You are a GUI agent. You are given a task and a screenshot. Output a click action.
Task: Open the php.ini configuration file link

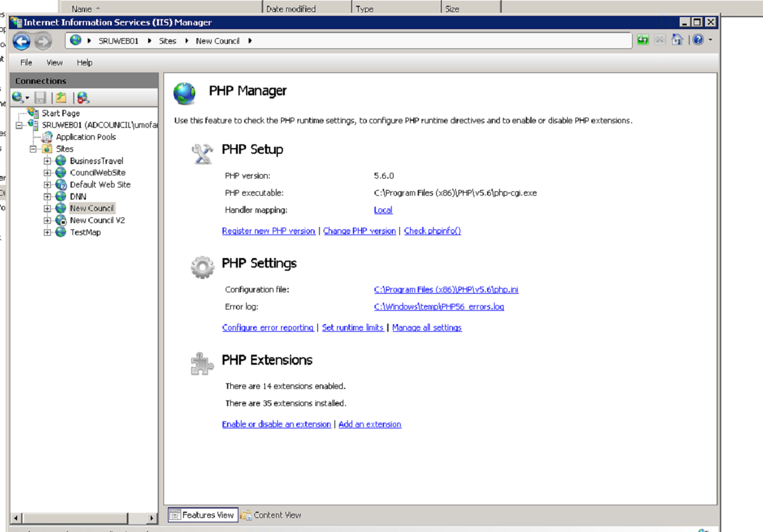[446, 289]
